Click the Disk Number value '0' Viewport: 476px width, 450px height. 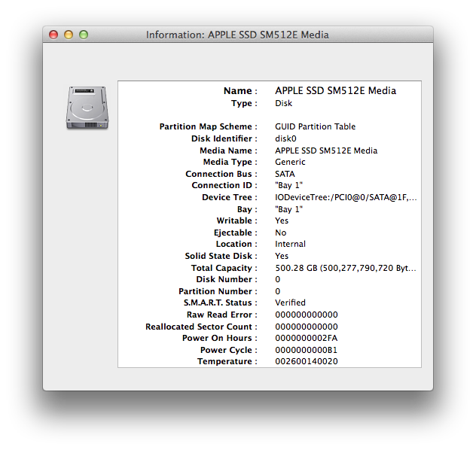(278, 280)
